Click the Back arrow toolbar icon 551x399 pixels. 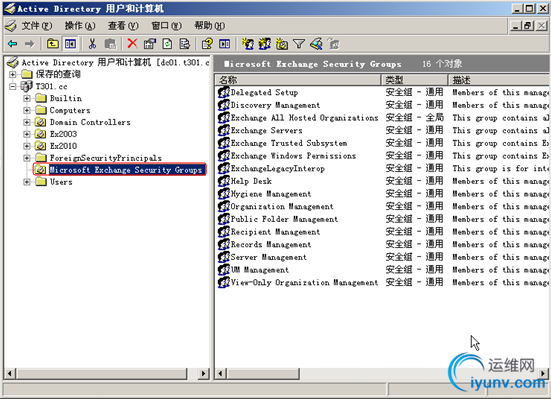(13, 44)
